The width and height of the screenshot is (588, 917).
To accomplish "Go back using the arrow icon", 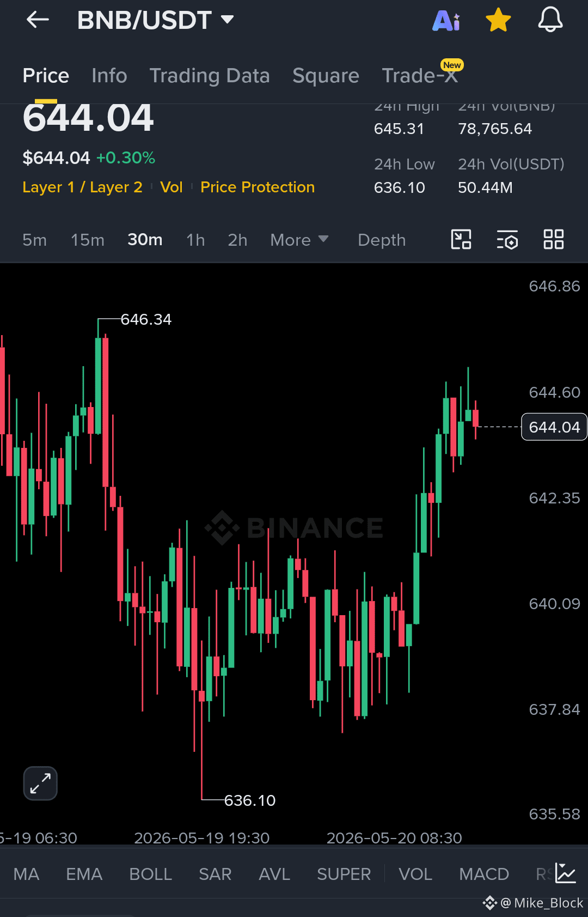I will click(x=38, y=20).
